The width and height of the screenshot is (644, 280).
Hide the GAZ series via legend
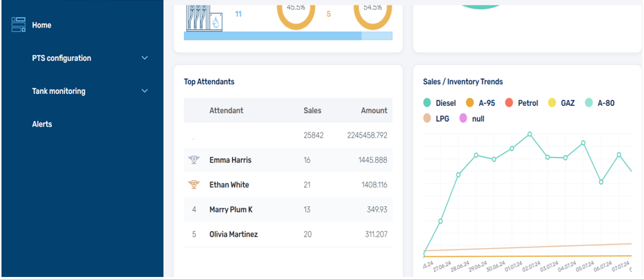click(561, 103)
